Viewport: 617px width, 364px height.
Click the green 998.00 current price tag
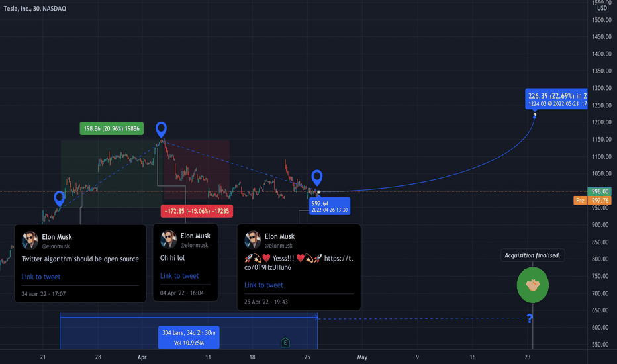600,191
